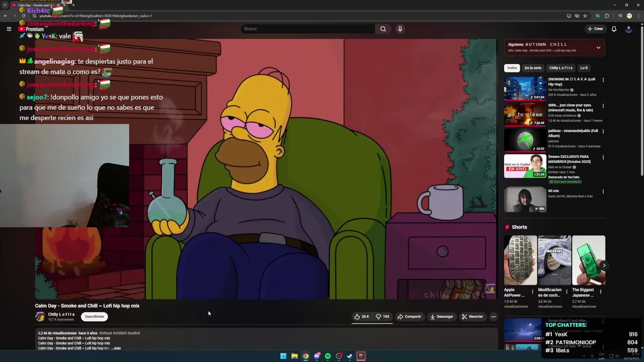Open a new browser tab
This screenshot has height=362, width=644.
pyautogui.click(x=73, y=5)
